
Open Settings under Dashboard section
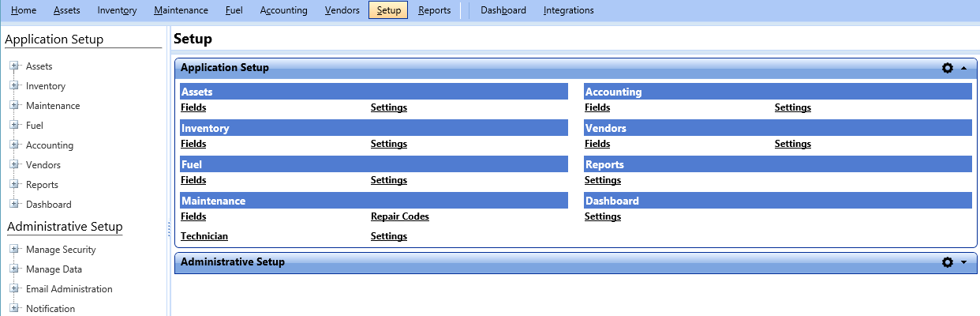(x=603, y=216)
